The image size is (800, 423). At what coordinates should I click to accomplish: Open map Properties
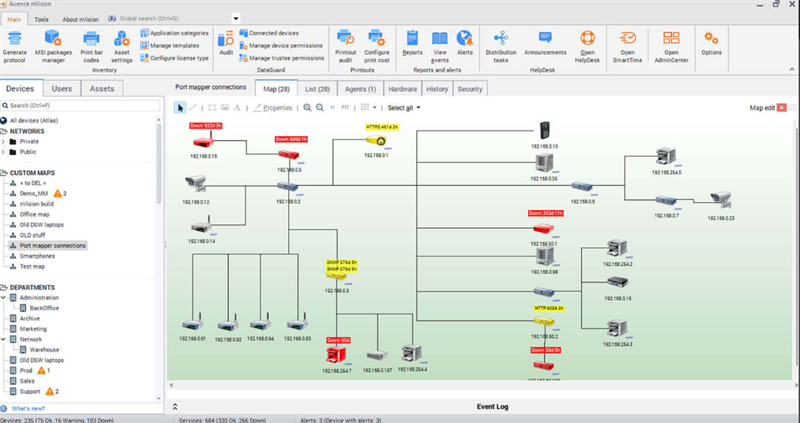click(273, 108)
